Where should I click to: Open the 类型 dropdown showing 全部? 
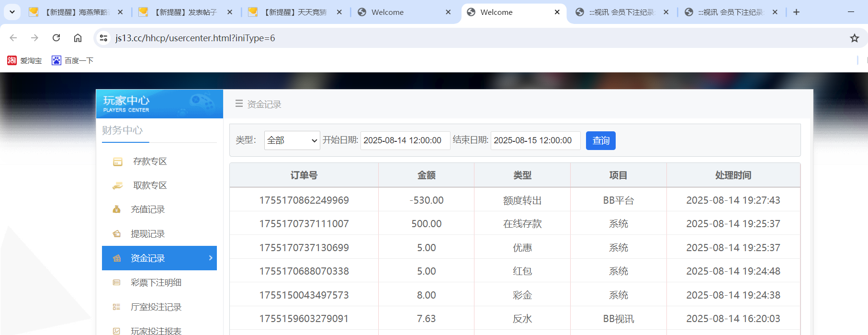pos(292,140)
